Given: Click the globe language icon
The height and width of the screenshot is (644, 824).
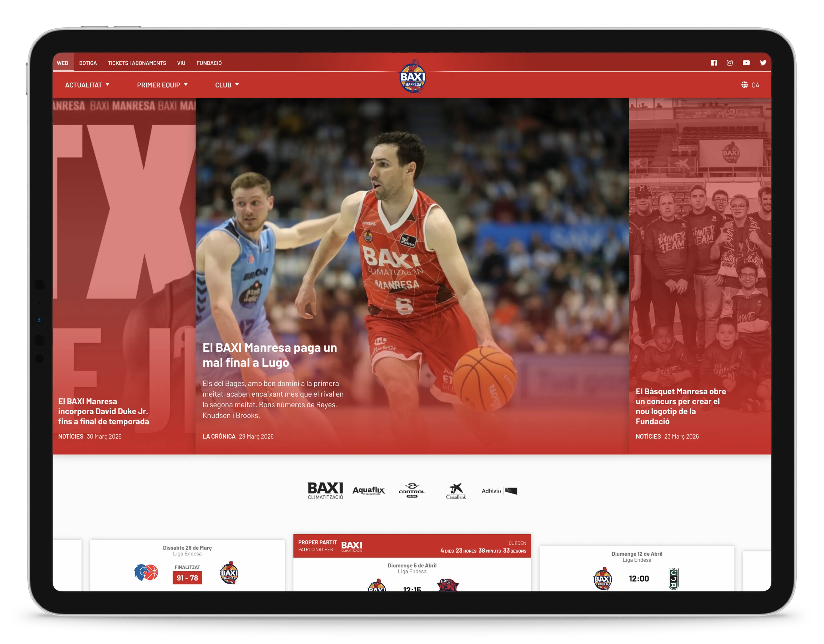Looking at the screenshot, I should point(744,85).
